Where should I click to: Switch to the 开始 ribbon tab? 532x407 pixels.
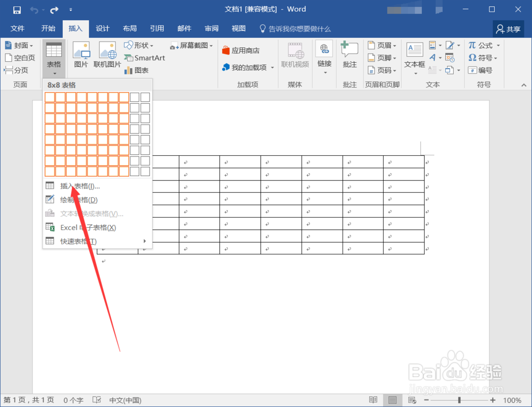(x=48, y=29)
